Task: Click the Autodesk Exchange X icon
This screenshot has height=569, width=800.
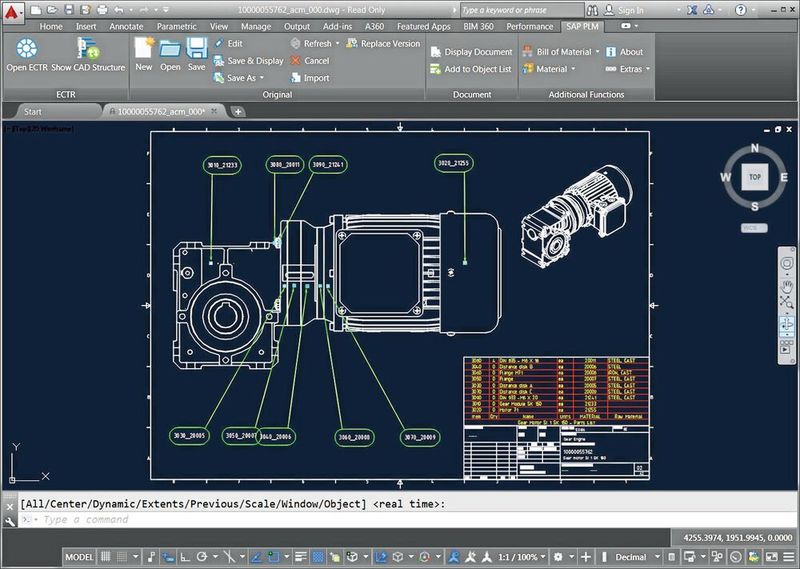Action: (692, 10)
